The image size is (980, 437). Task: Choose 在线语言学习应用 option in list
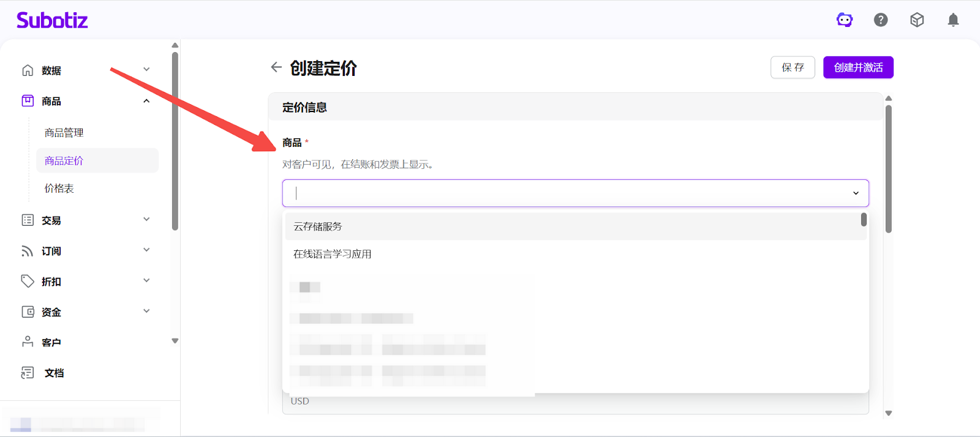pyautogui.click(x=333, y=254)
